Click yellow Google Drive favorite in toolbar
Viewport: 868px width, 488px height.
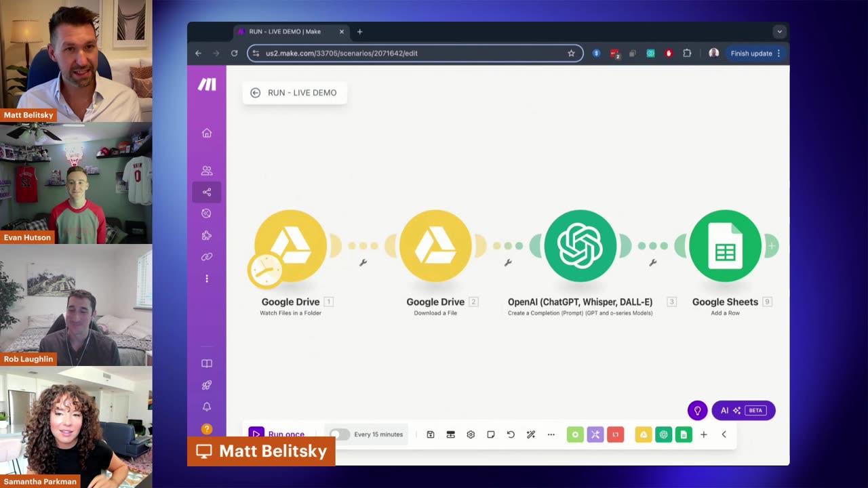[644, 434]
